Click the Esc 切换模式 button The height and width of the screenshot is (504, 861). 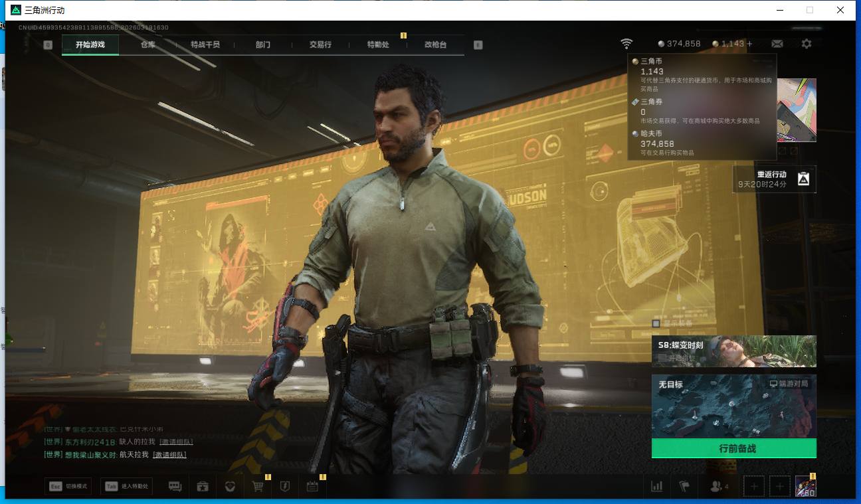[x=68, y=486]
